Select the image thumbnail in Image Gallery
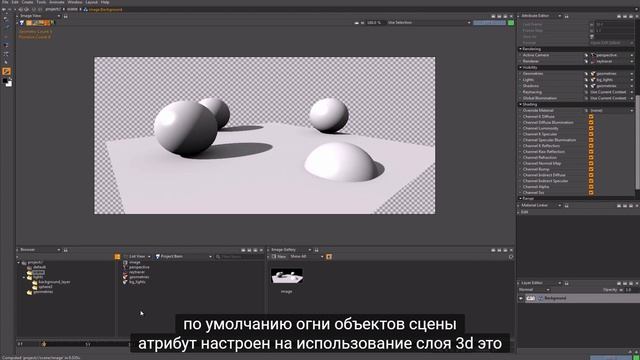The image size is (640, 360). (x=287, y=276)
